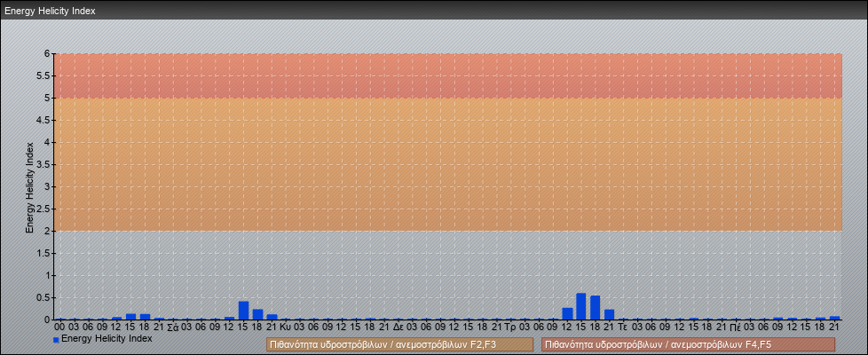
Task: Select the Energy Helicity Index legend label
Action: [107, 338]
